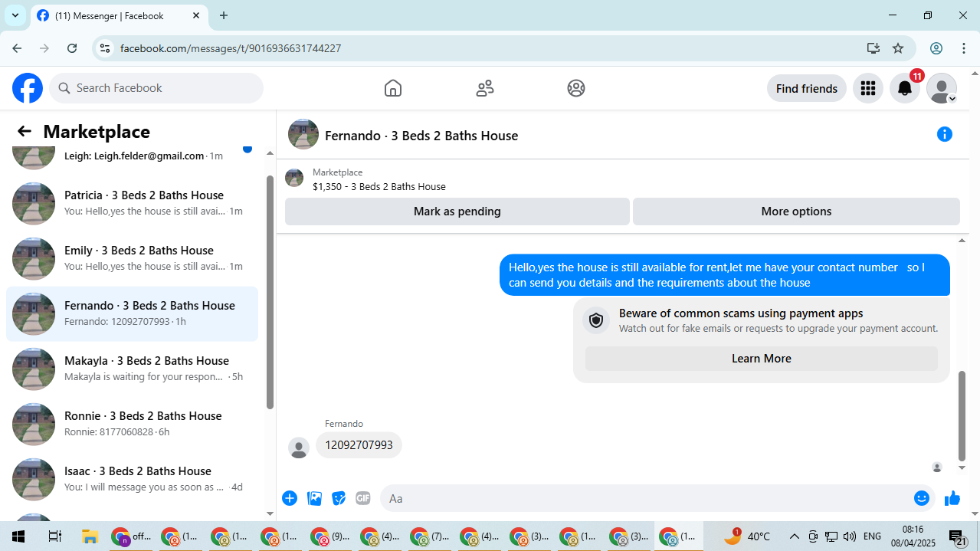
Task: Open Ronnie's 3 Beds 2 Baths conversation
Action: click(132, 425)
